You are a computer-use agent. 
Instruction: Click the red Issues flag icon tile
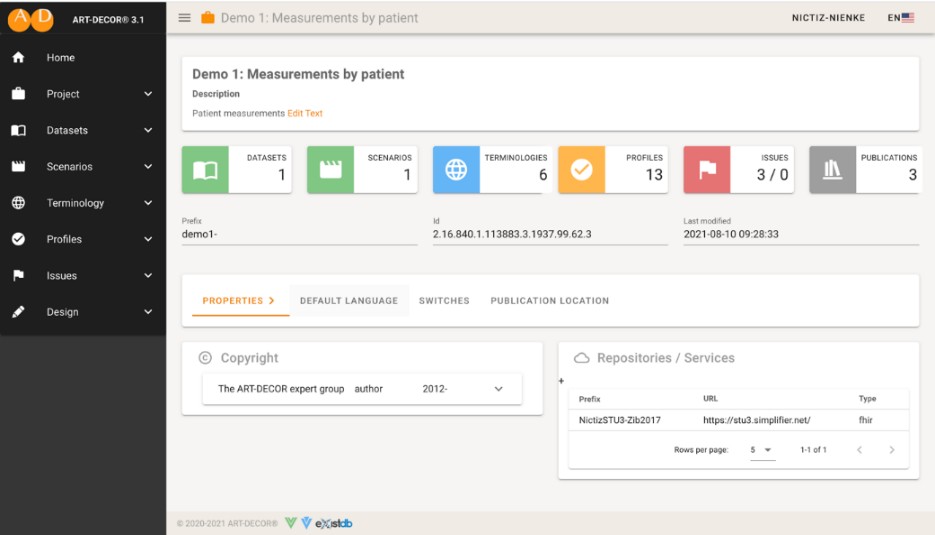click(x=707, y=170)
